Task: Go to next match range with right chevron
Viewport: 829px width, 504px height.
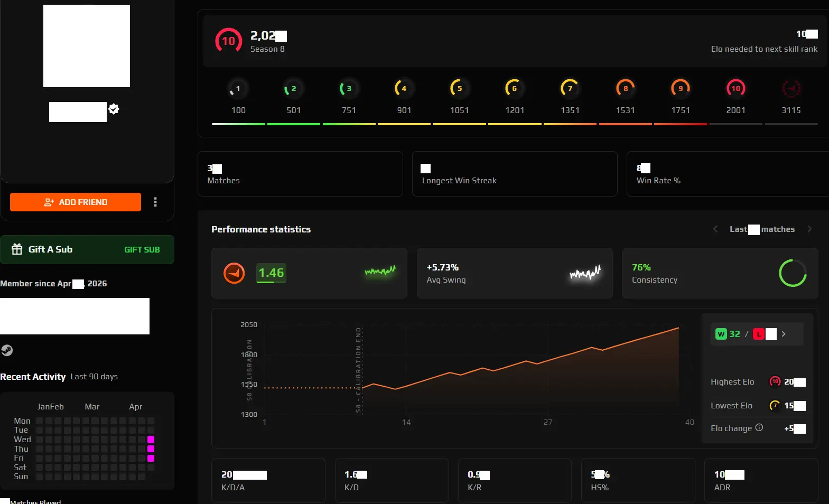Action: coord(809,229)
